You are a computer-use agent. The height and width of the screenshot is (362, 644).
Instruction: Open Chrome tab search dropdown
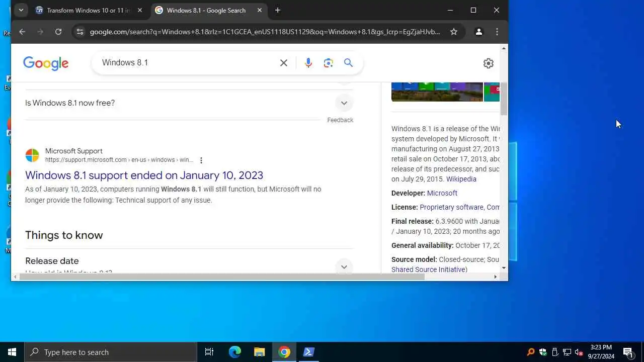click(x=21, y=10)
